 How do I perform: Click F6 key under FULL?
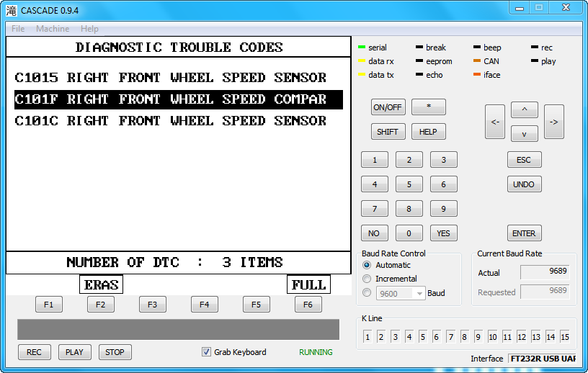[308, 305]
